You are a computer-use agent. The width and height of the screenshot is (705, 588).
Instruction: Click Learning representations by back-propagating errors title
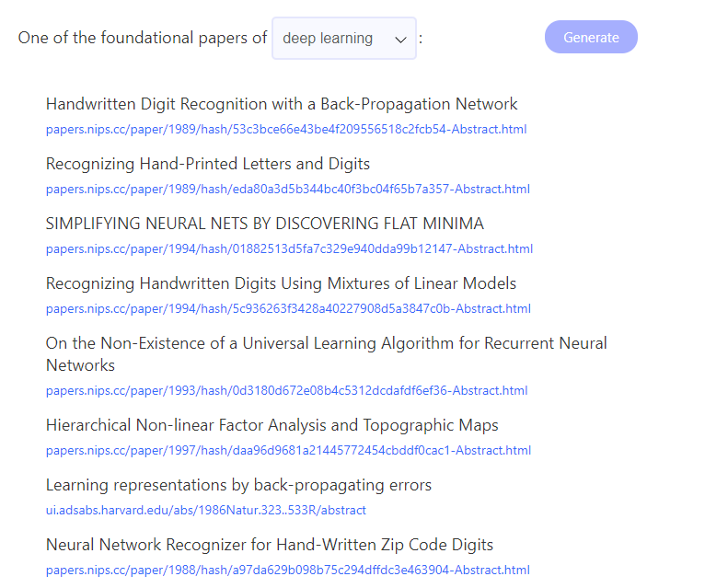(x=238, y=485)
